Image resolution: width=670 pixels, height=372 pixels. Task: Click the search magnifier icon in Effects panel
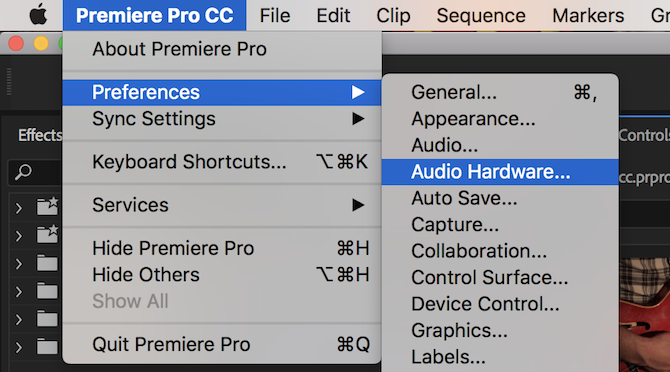click(x=23, y=172)
